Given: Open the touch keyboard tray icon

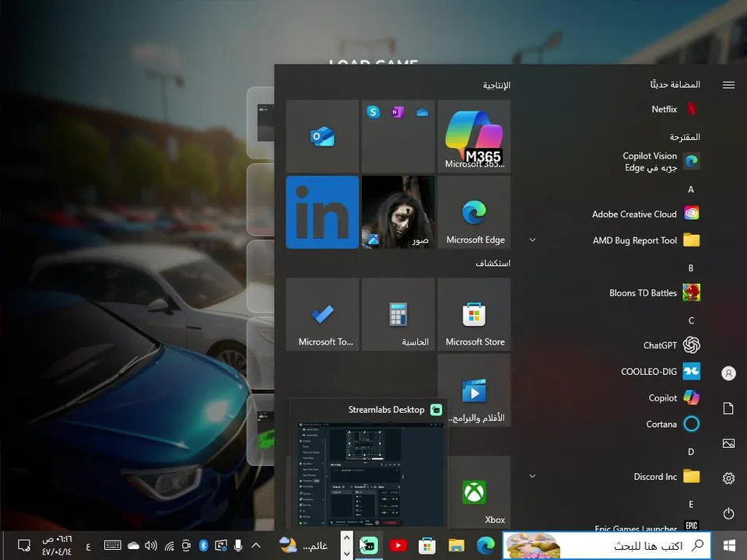Looking at the screenshot, I should [x=112, y=545].
